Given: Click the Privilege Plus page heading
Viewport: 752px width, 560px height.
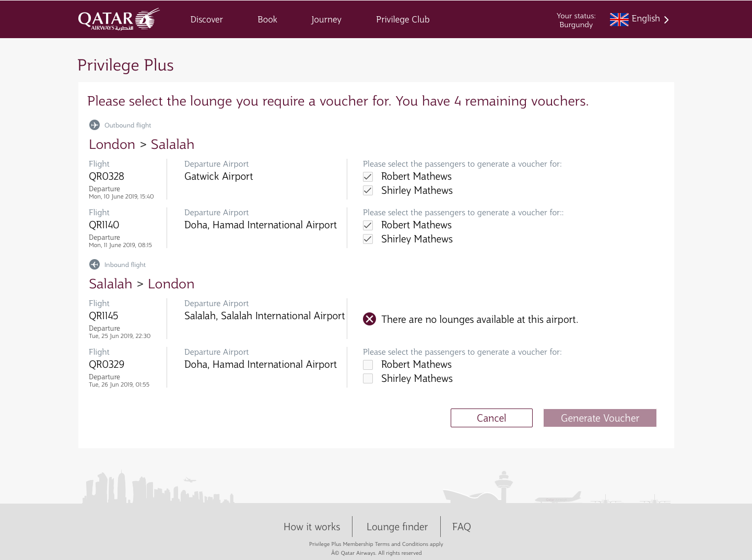Looking at the screenshot, I should click(125, 65).
